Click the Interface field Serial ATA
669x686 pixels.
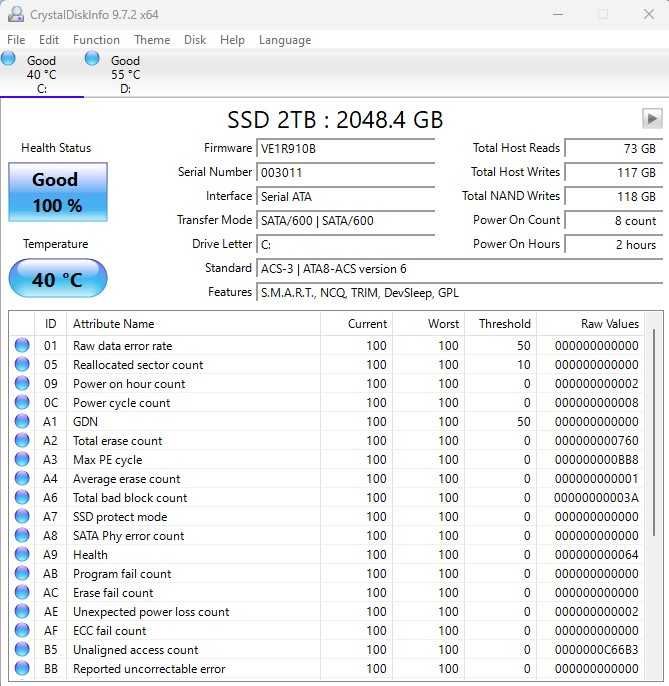point(346,196)
